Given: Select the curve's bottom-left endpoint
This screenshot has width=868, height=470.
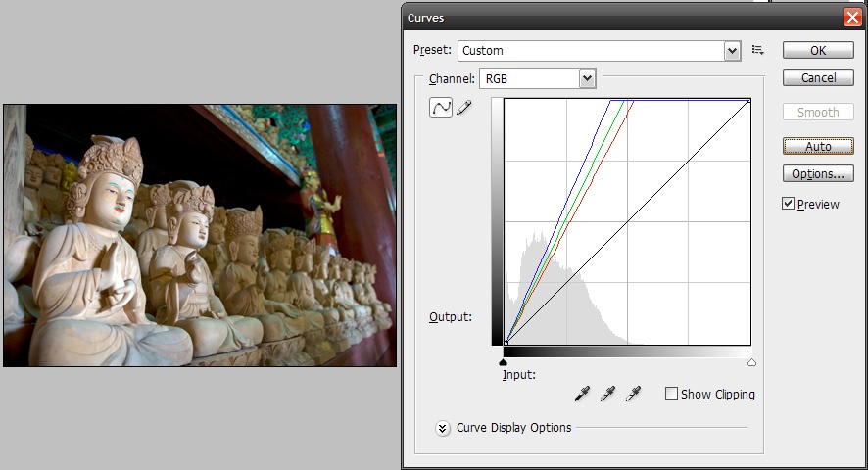Looking at the screenshot, I should coord(506,344).
